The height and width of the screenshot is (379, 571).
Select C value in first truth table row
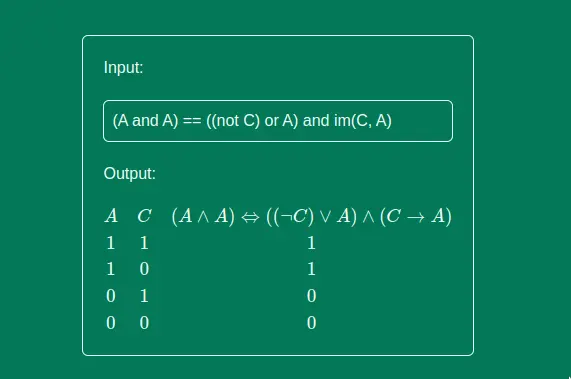[144, 243]
